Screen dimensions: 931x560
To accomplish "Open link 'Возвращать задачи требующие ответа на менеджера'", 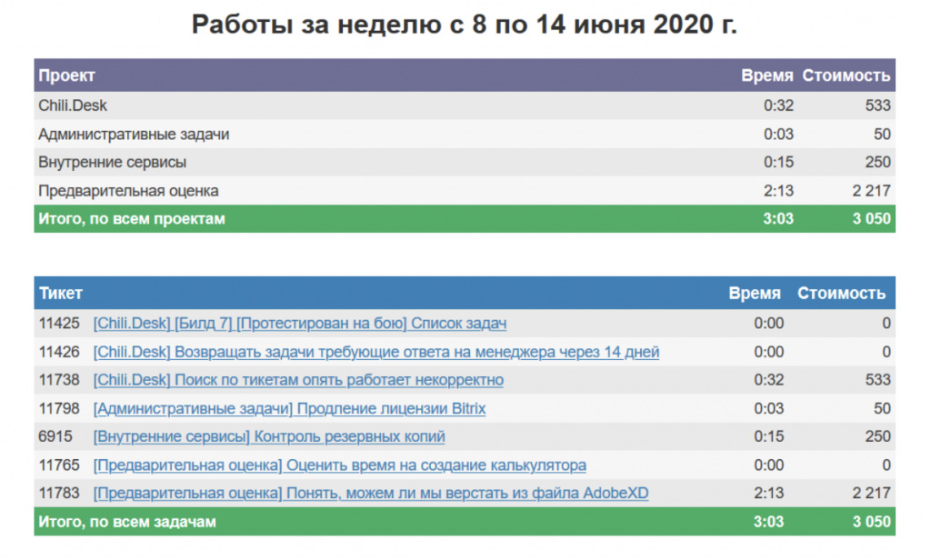I will (x=375, y=352).
